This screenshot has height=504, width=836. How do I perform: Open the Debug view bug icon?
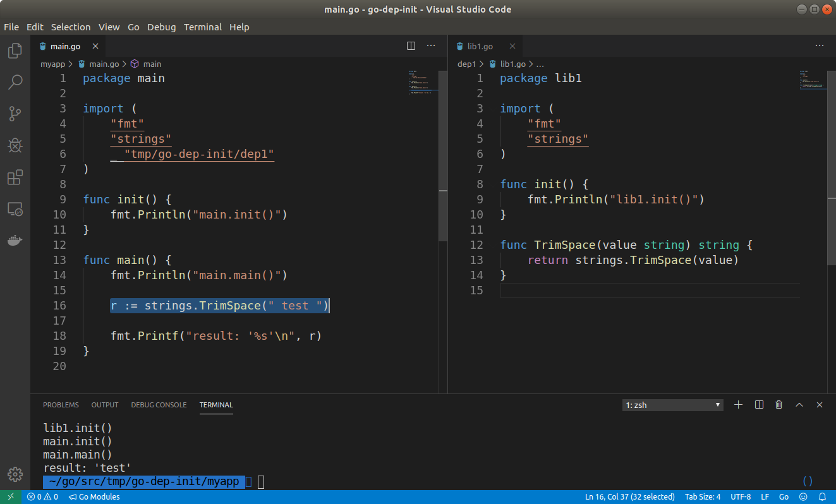click(15, 145)
